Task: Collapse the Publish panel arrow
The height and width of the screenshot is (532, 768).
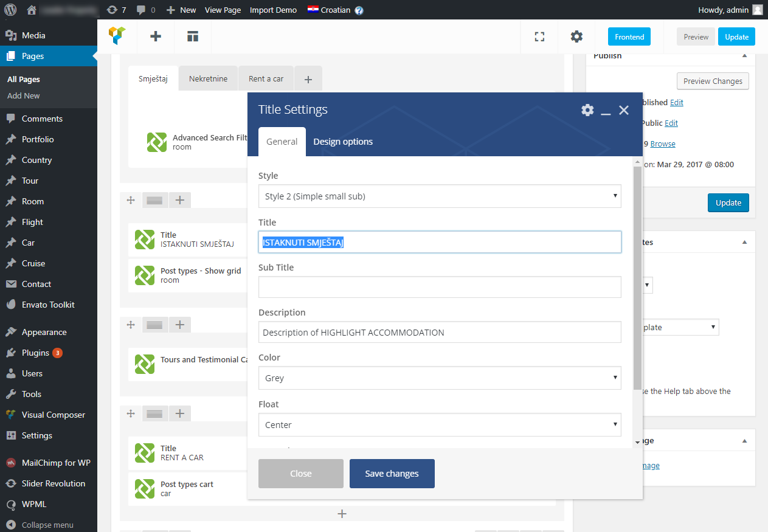Action: (x=745, y=56)
